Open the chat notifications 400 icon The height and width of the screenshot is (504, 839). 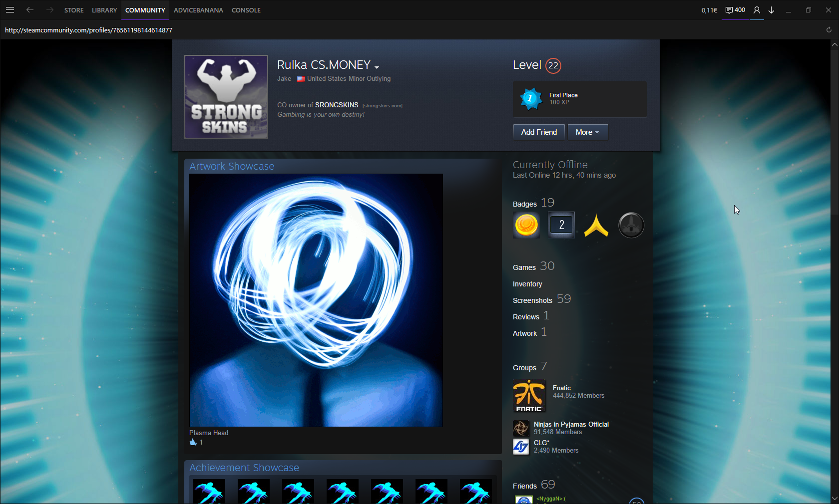coord(735,10)
